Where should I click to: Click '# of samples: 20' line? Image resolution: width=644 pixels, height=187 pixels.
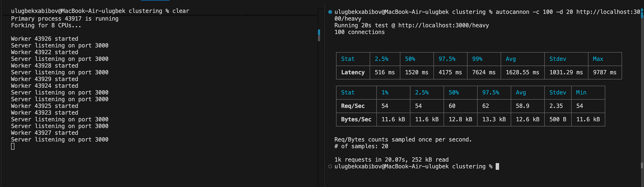click(x=361, y=146)
